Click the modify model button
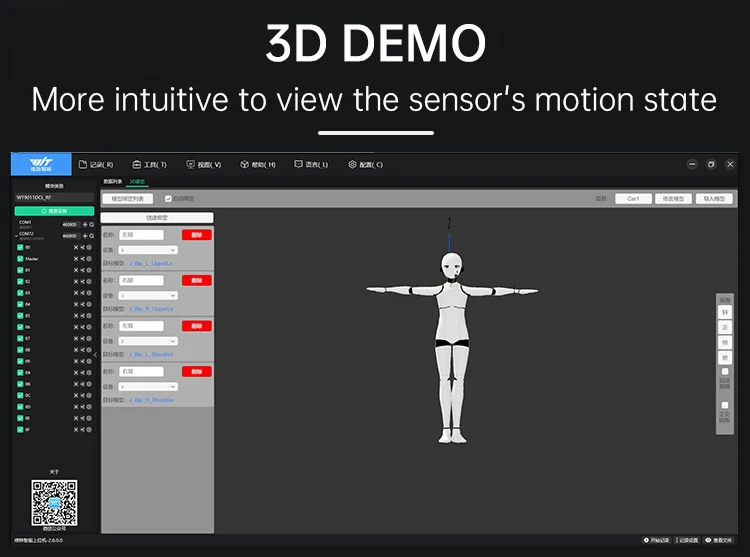Viewport: 750px width, 557px height. pos(673,198)
